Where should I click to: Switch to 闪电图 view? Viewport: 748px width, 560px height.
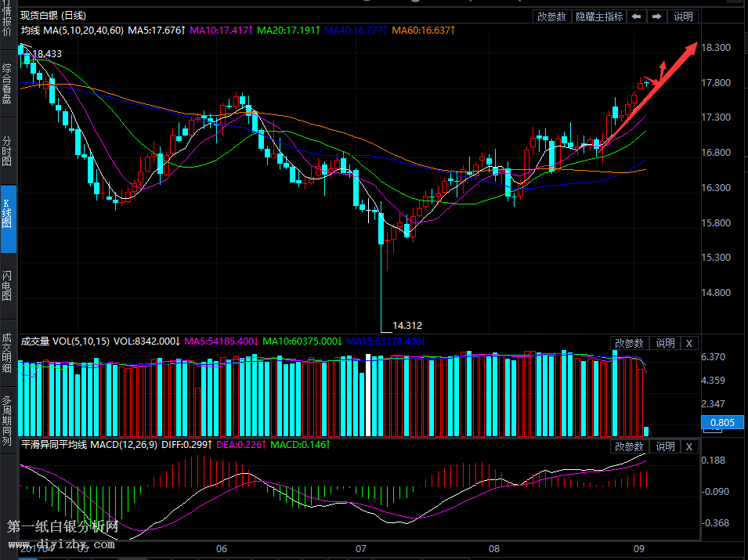point(7,286)
